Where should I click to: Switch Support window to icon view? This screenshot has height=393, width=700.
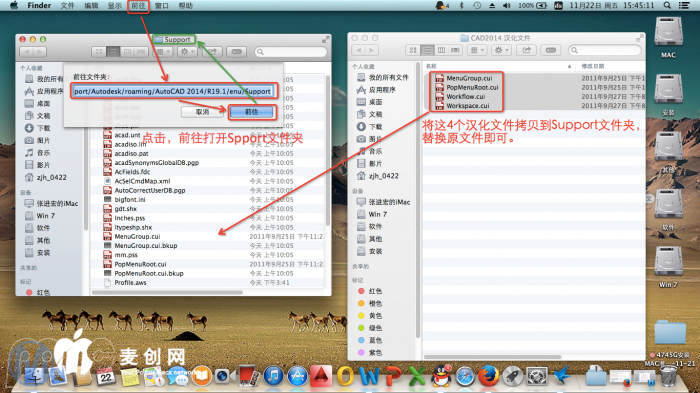coord(99,52)
